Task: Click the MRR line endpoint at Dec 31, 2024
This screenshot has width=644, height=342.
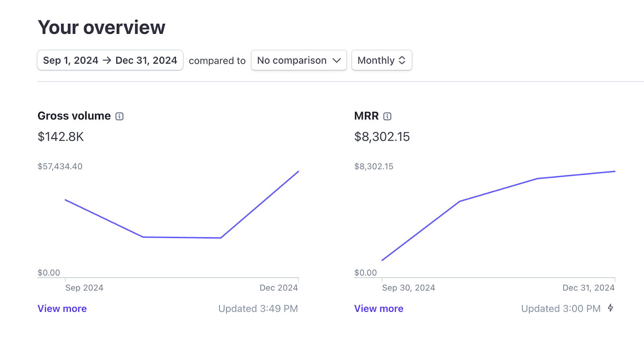Action: tap(615, 172)
